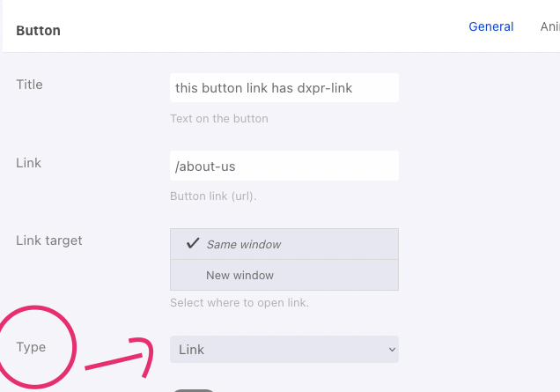
Task: Click the 'Text on the button' help text
Action: [219, 119]
